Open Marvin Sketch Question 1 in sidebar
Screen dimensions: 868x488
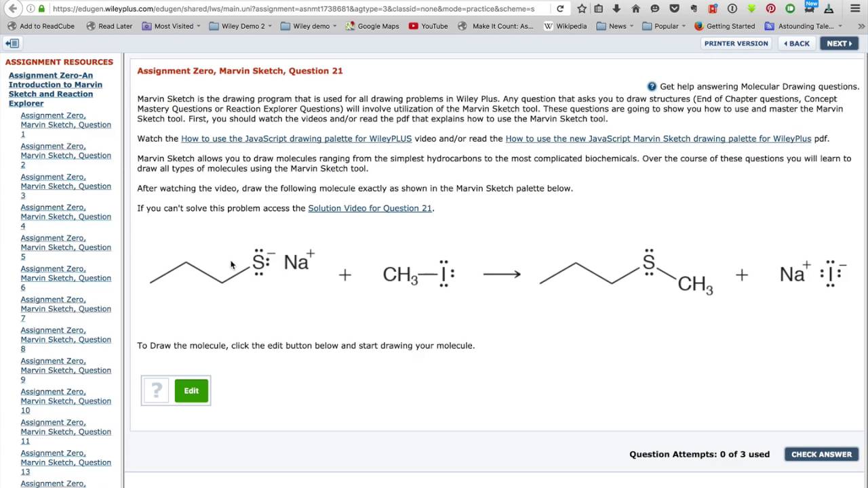[66, 125]
